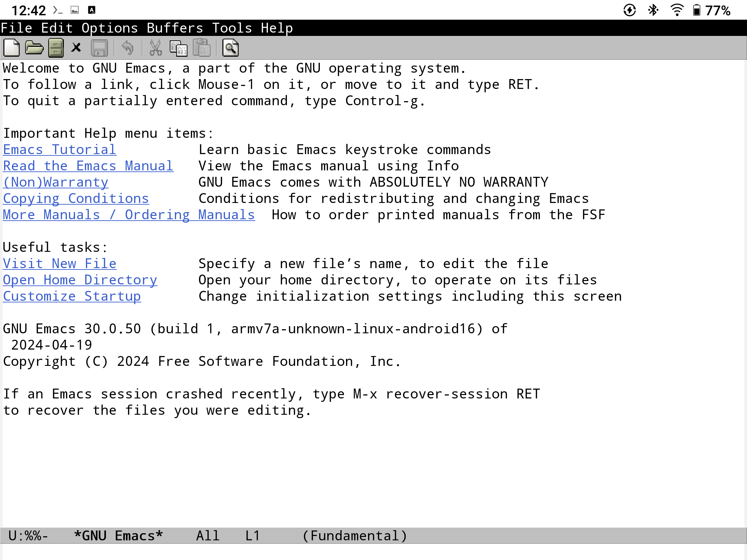747x560 pixels.
Task: Click the minibuffer echo area below mode line
Action: click(373, 552)
